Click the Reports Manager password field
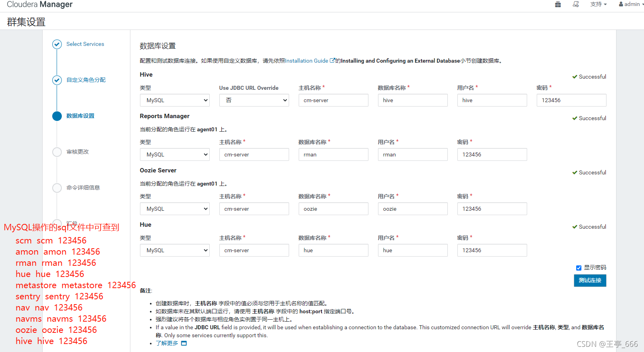644x352 pixels. [492, 154]
